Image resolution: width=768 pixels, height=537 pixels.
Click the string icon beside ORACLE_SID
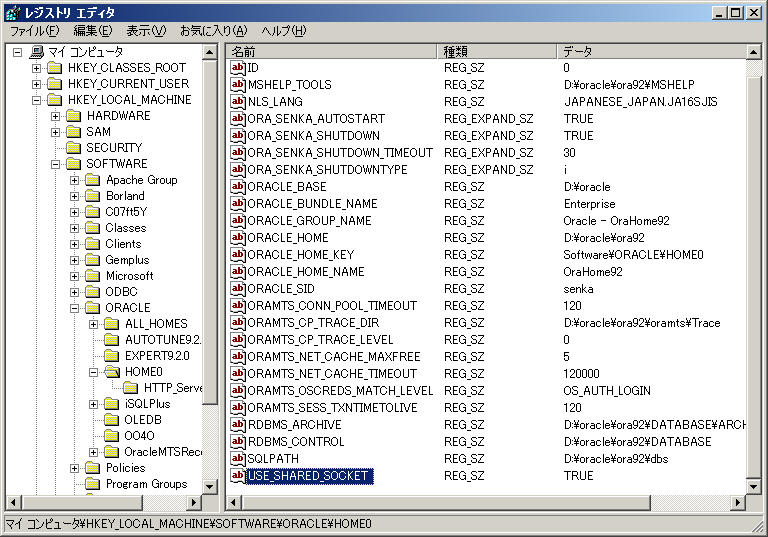coord(238,289)
